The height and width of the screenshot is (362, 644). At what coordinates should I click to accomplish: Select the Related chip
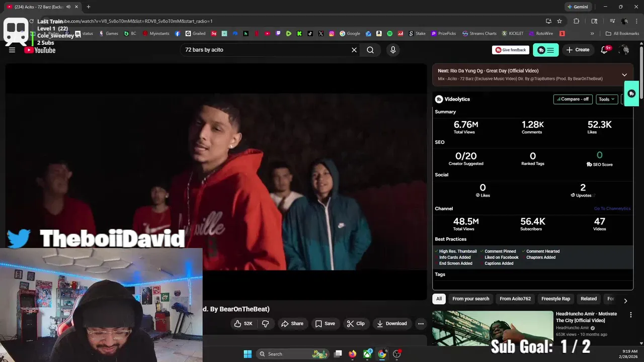click(589, 299)
